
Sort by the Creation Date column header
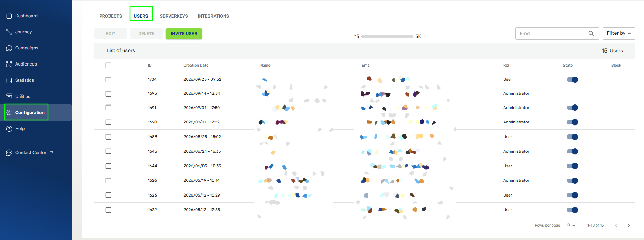point(196,66)
